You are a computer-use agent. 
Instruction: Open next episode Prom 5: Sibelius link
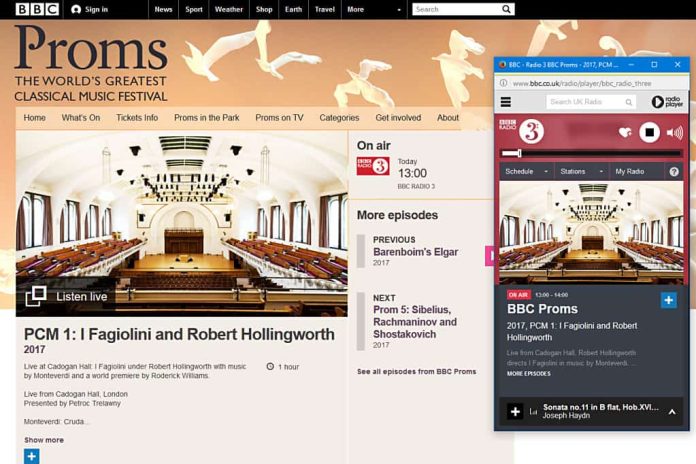click(415, 321)
